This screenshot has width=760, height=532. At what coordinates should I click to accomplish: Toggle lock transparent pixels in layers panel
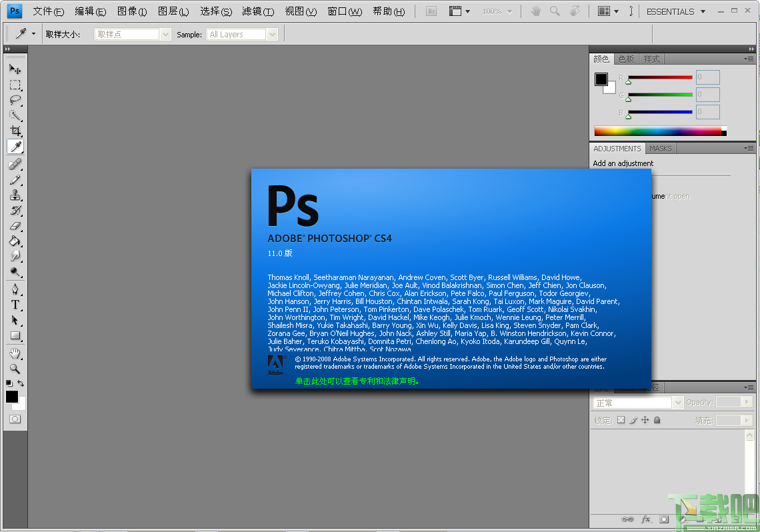coord(621,420)
